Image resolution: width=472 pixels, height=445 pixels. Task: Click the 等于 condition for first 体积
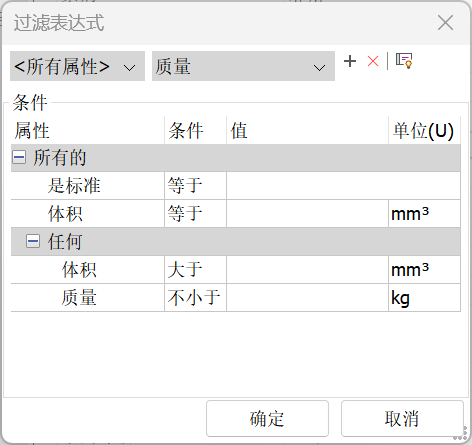pyautogui.click(x=195, y=214)
